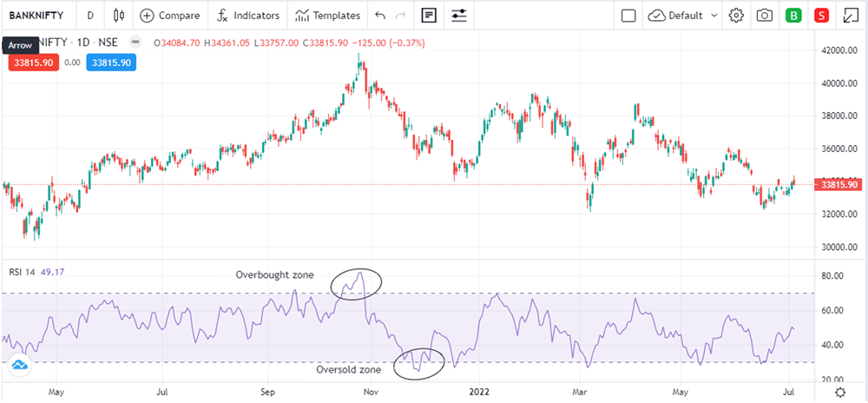Viewport: 868px width, 403px height.
Task: Click the 20.00 RSI axis label
Action: 831,380
